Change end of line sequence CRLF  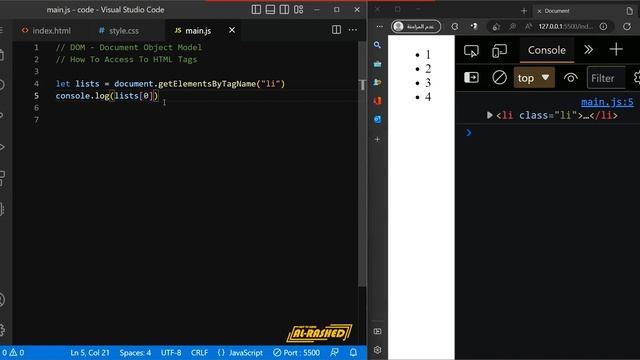[x=200, y=353]
